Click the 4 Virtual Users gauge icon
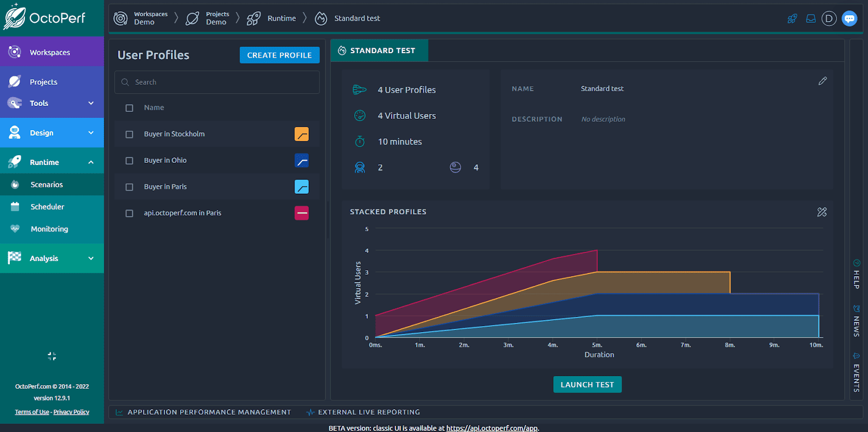Screen dimensions: 868x432 coord(360,115)
